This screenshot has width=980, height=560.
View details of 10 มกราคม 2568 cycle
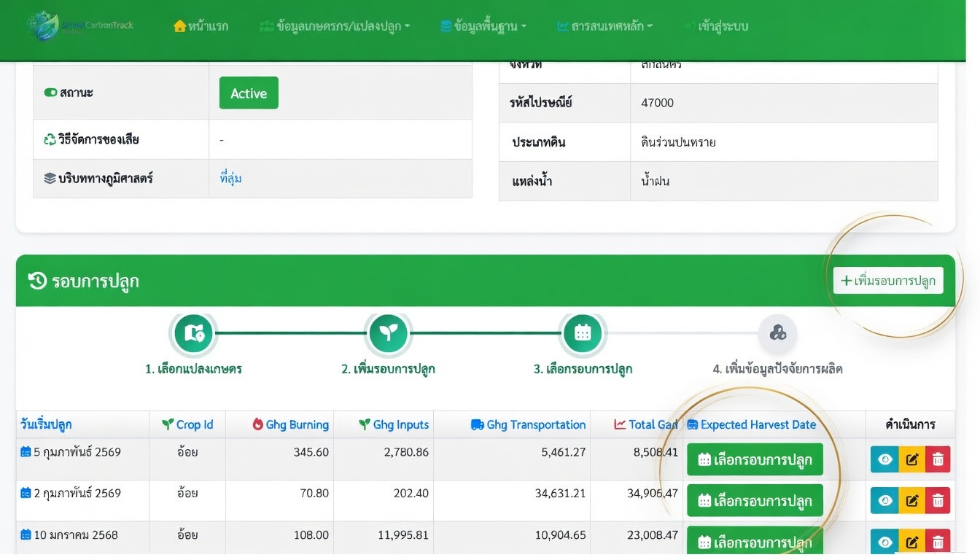click(x=885, y=542)
